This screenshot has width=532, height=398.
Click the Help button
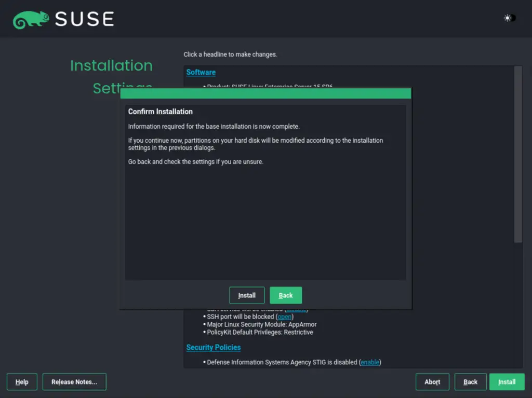[21, 381]
